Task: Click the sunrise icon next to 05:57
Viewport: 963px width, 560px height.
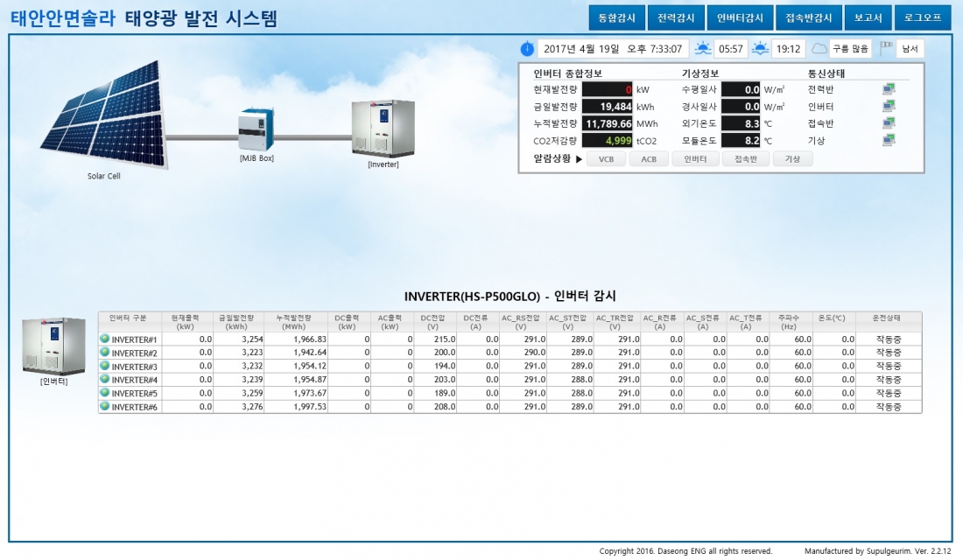Action: (x=703, y=49)
